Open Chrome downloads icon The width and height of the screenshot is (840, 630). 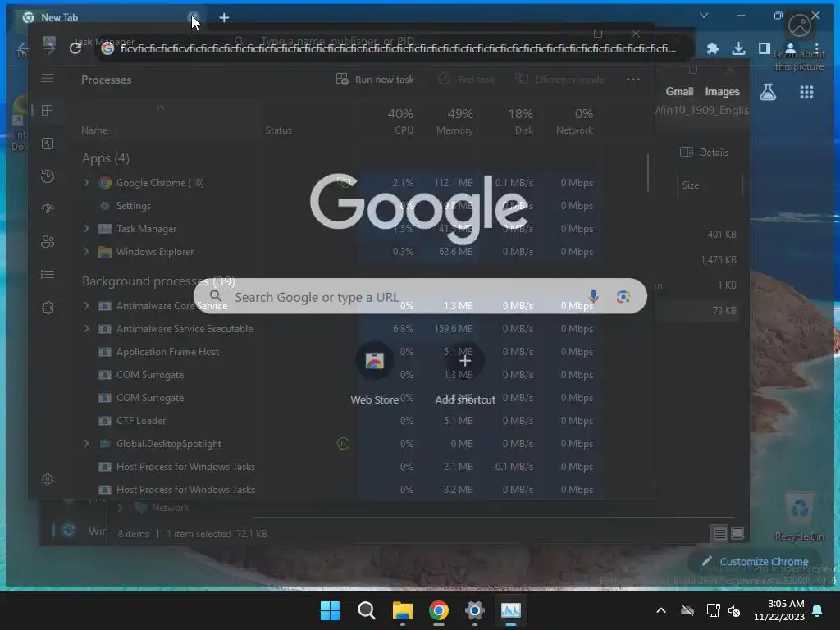pyautogui.click(x=738, y=48)
